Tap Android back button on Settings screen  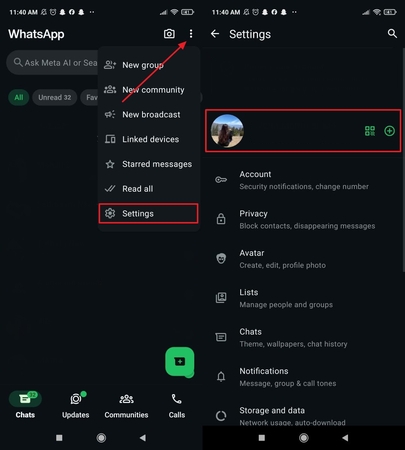[x=345, y=438]
